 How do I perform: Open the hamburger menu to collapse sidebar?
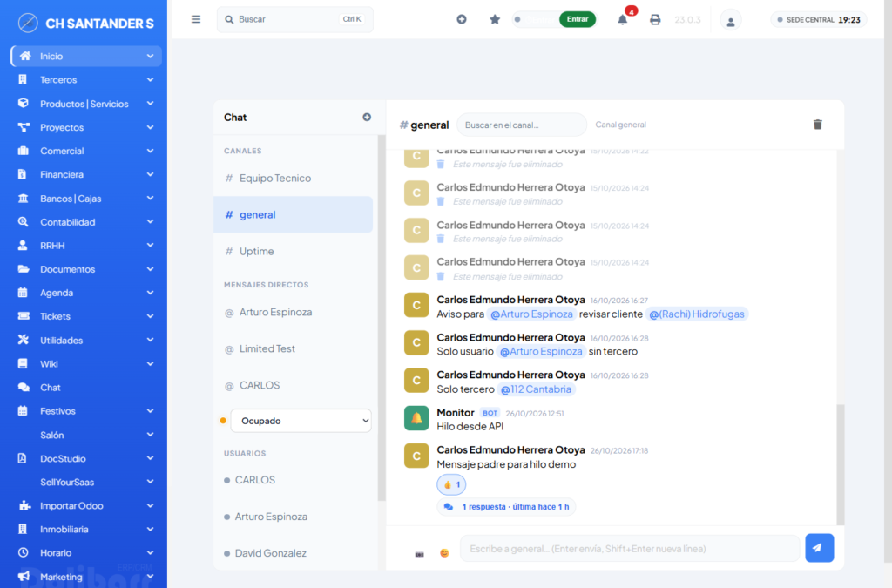click(196, 19)
